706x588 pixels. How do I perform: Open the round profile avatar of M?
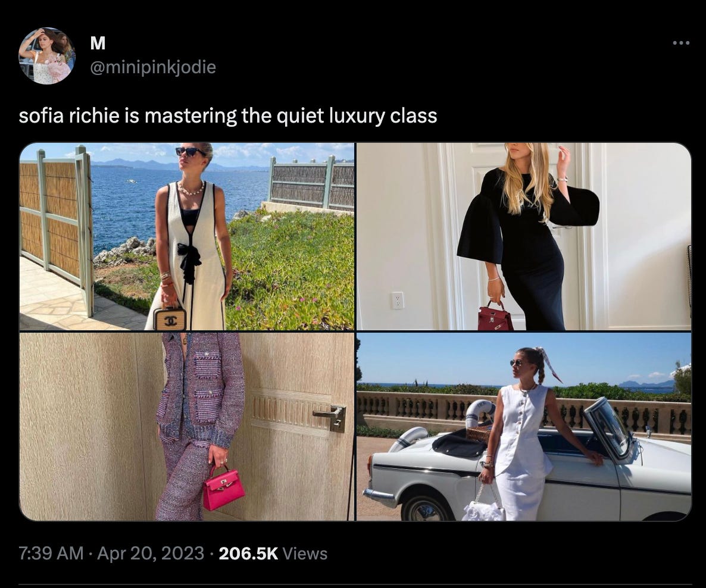(47, 56)
